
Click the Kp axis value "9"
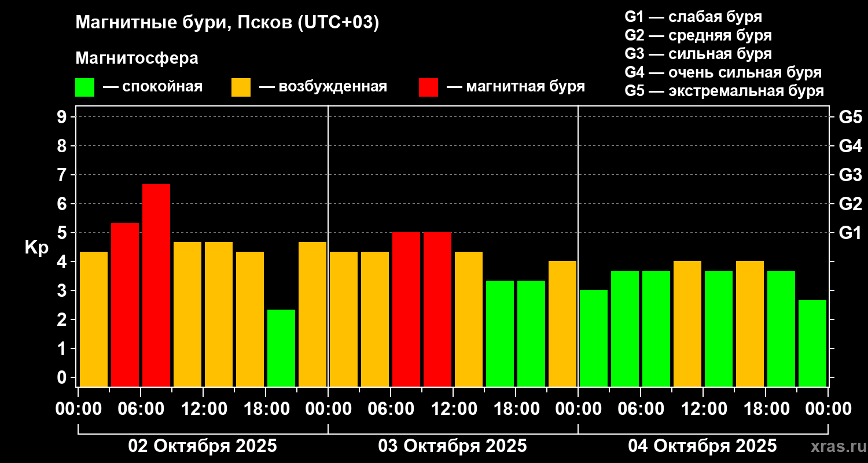tap(63, 117)
